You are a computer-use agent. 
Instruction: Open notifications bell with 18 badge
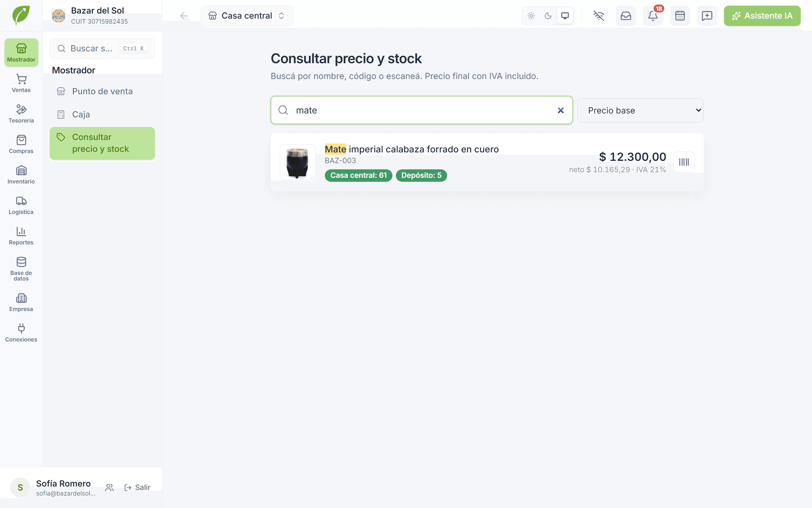tap(653, 16)
